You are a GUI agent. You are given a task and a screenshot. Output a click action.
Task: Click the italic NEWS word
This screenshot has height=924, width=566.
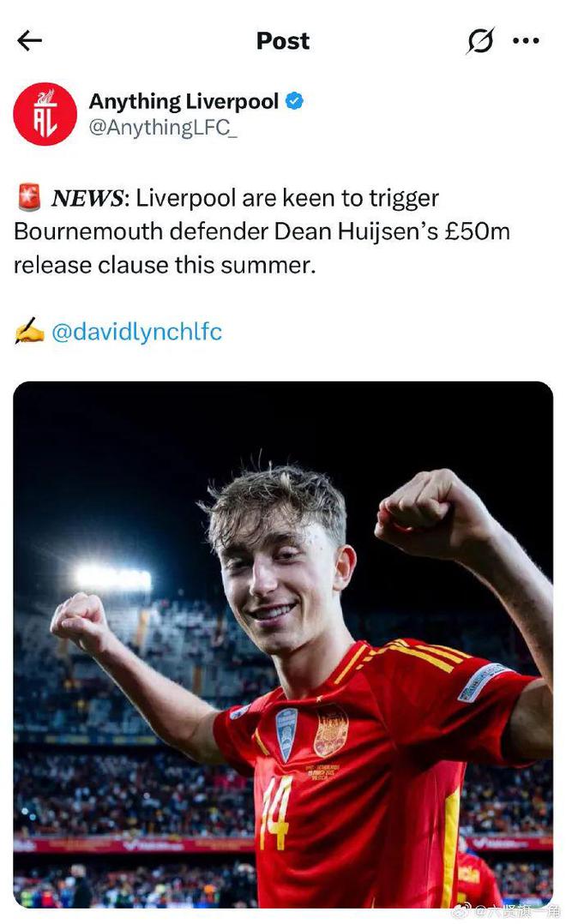pyautogui.click(x=88, y=199)
